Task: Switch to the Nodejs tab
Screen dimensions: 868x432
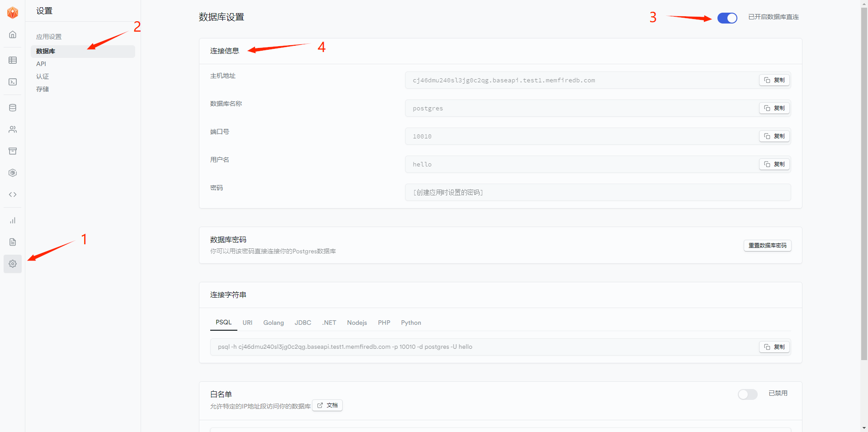Action: click(357, 323)
